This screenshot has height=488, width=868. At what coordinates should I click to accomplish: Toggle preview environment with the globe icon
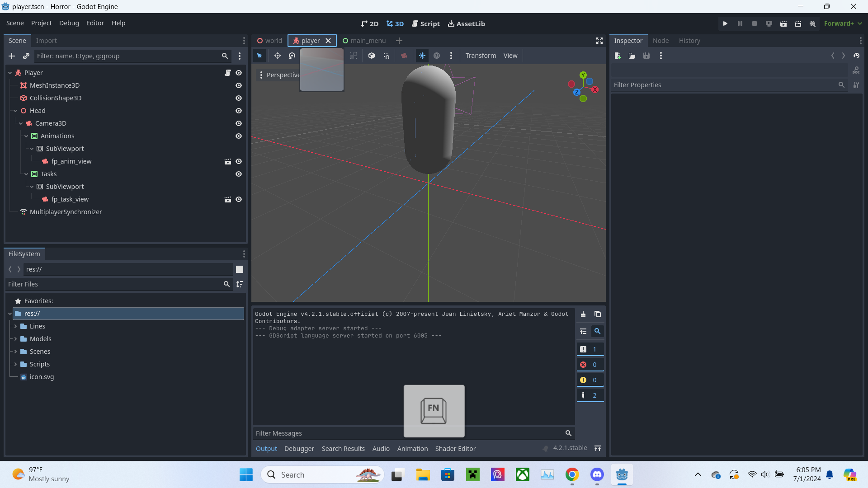pyautogui.click(x=437, y=56)
